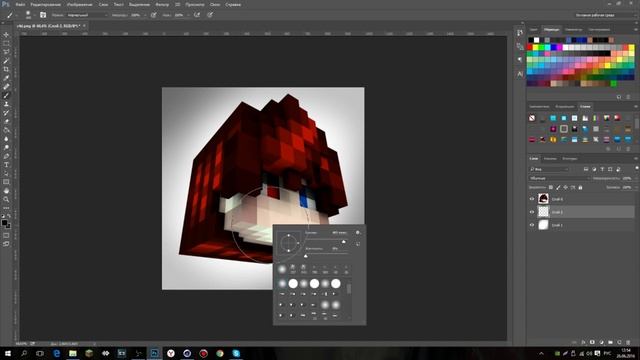Image resolution: width=640 pixels, height=360 pixels.
Task: Open brush picker gear settings menu
Action: [358, 233]
